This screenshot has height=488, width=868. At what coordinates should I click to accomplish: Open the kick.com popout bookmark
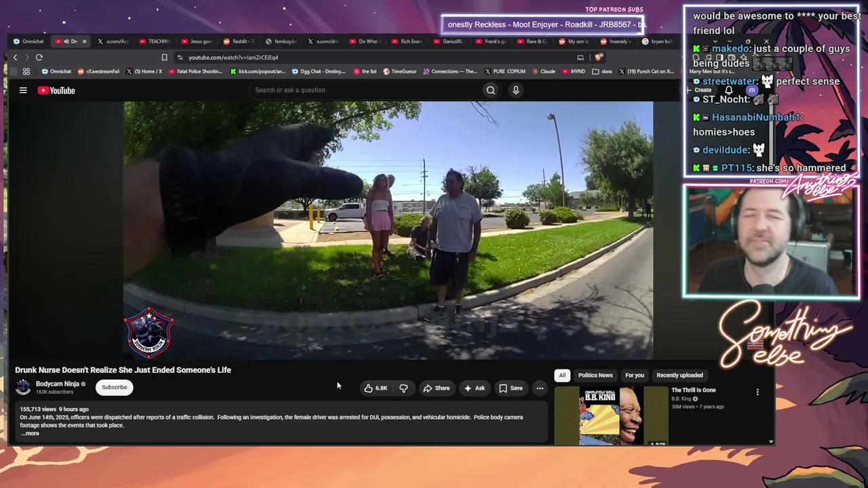click(258, 71)
